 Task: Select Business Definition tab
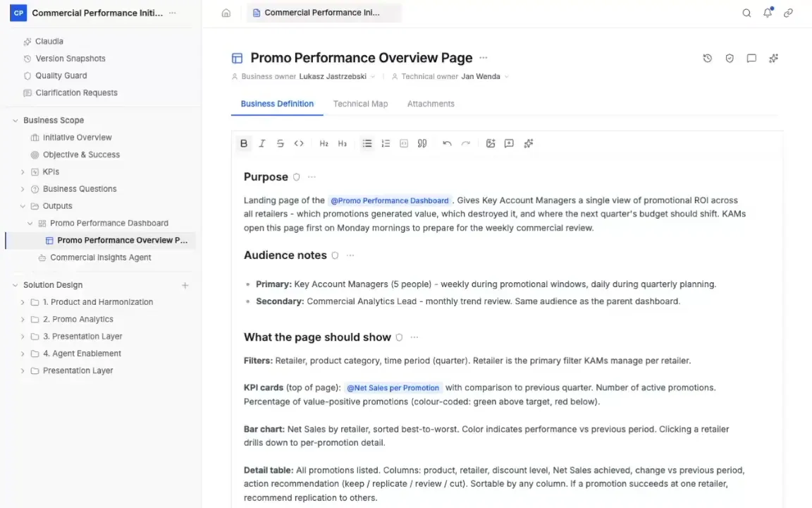[x=277, y=104]
